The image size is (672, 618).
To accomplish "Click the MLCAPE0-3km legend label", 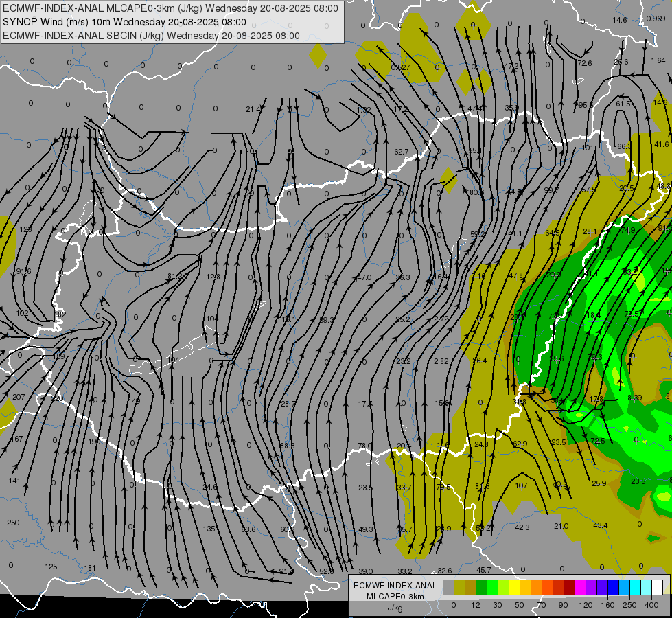I will coord(395,597).
